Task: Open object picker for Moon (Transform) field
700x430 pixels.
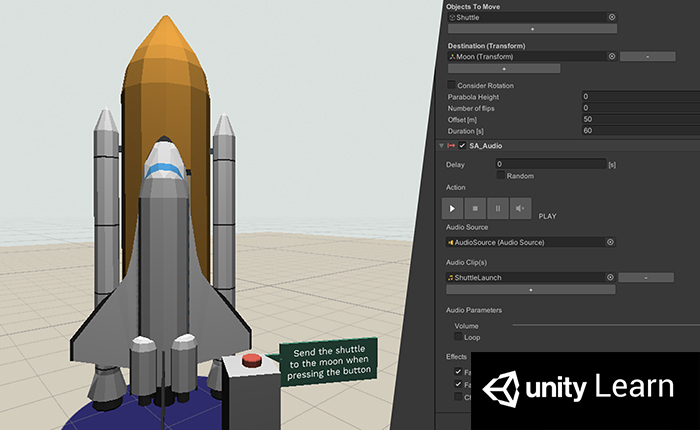Action: [611, 57]
